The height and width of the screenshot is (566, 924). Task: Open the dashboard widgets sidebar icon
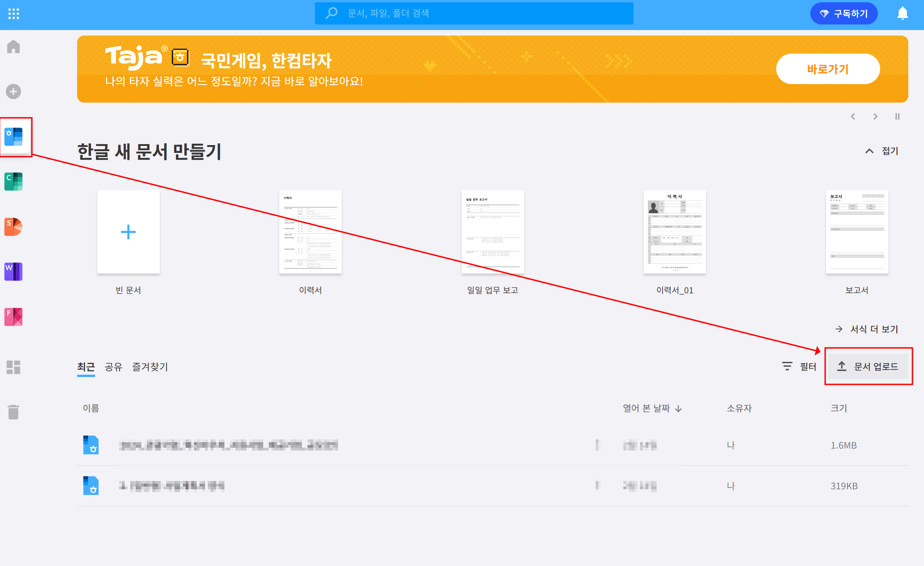click(x=13, y=367)
